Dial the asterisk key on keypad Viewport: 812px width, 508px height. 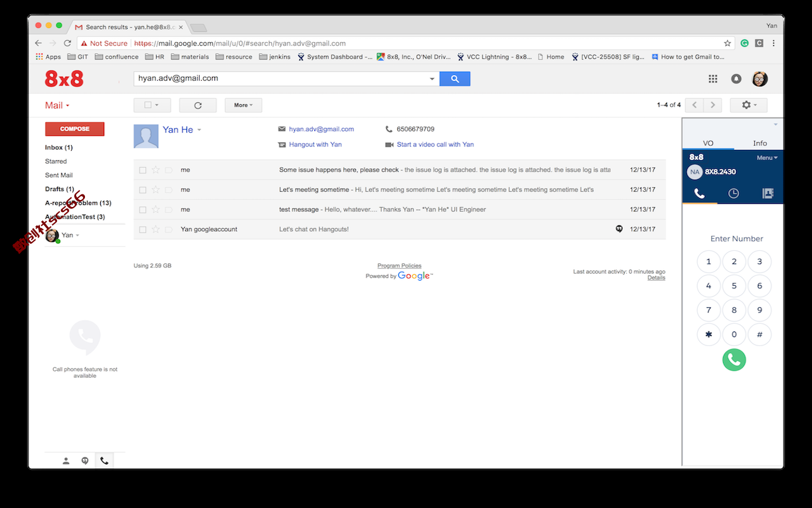(x=709, y=335)
